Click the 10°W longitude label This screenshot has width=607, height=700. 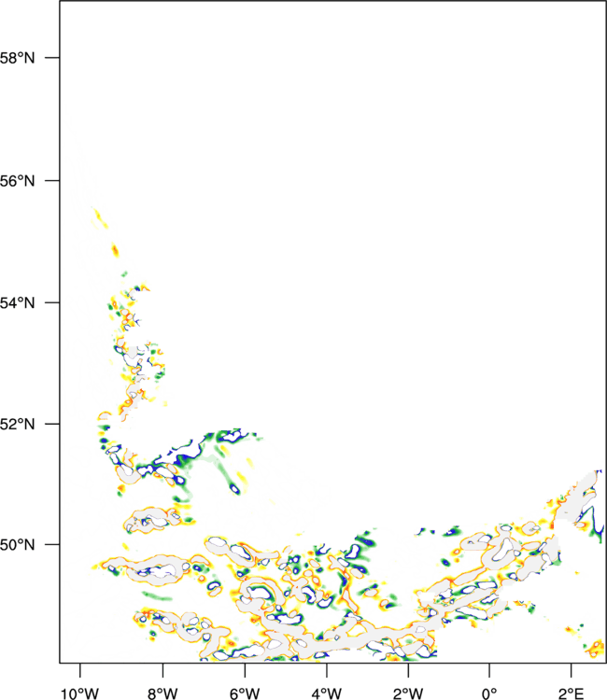tap(79, 693)
